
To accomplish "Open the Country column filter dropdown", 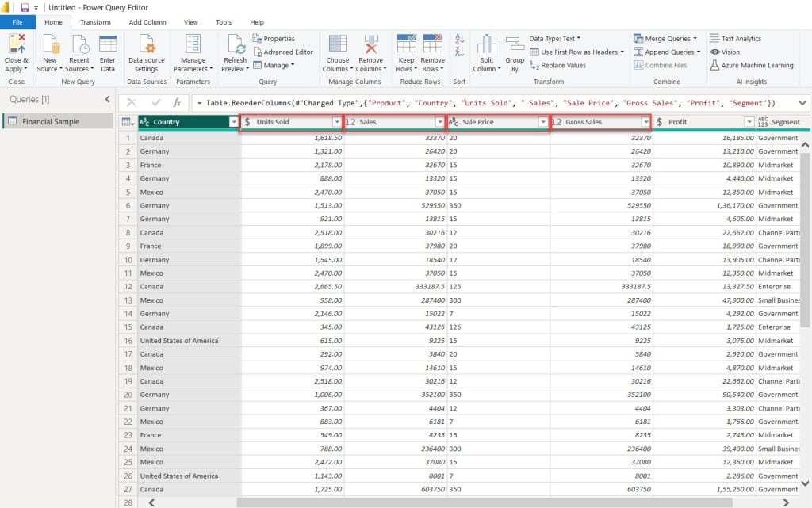I will (234, 122).
